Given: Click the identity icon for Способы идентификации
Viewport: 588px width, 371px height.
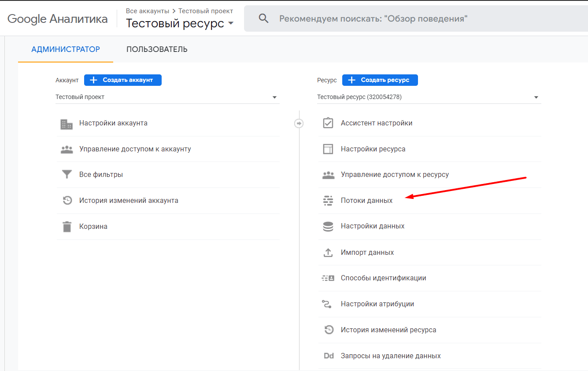Looking at the screenshot, I should [x=329, y=278].
